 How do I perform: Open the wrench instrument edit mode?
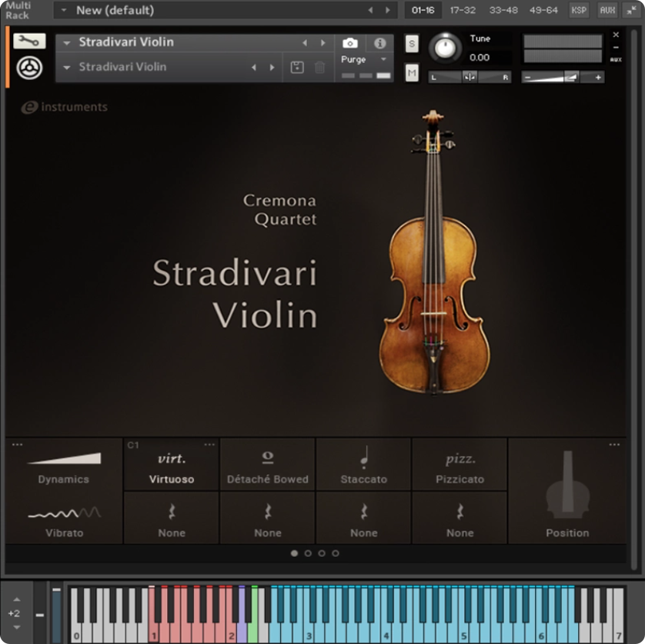(29, 41)
